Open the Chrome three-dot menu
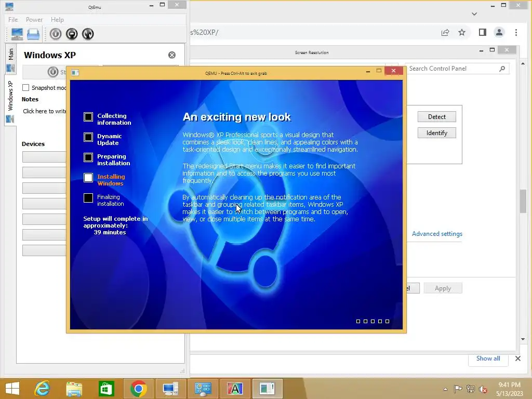This screenshot has width=532, height=399. click(x=516, y=33)
